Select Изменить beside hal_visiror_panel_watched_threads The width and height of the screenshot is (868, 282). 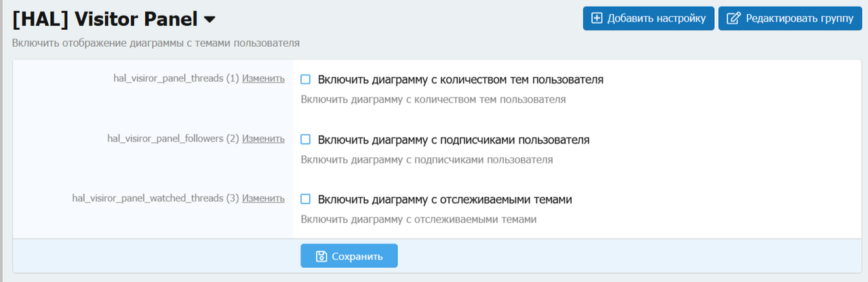pos(263,198)
